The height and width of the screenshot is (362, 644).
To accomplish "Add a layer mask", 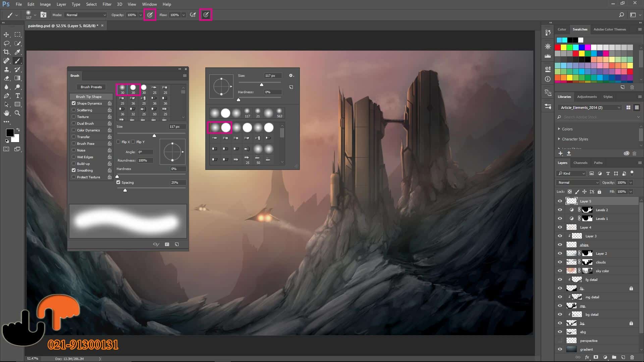I will (x=596, y=357).
